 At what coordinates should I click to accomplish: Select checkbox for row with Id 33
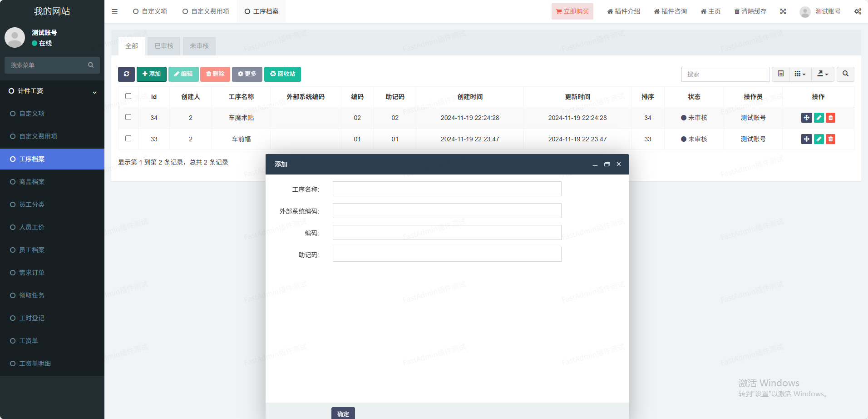click(x=128, y=139)
